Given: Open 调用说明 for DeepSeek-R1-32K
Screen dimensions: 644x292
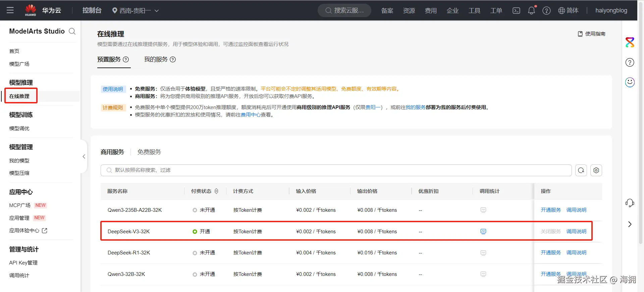Looking at the screenshot, I should (576, 253).
